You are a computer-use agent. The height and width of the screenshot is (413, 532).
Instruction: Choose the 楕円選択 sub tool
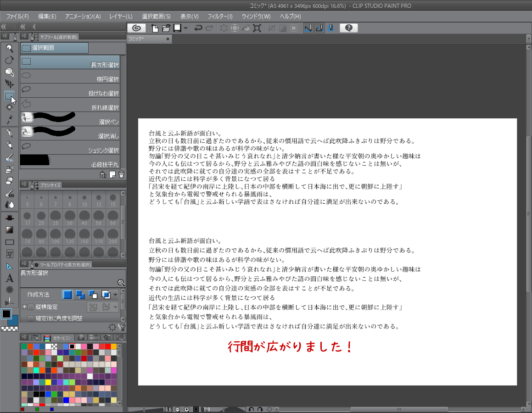coord(70,76)
